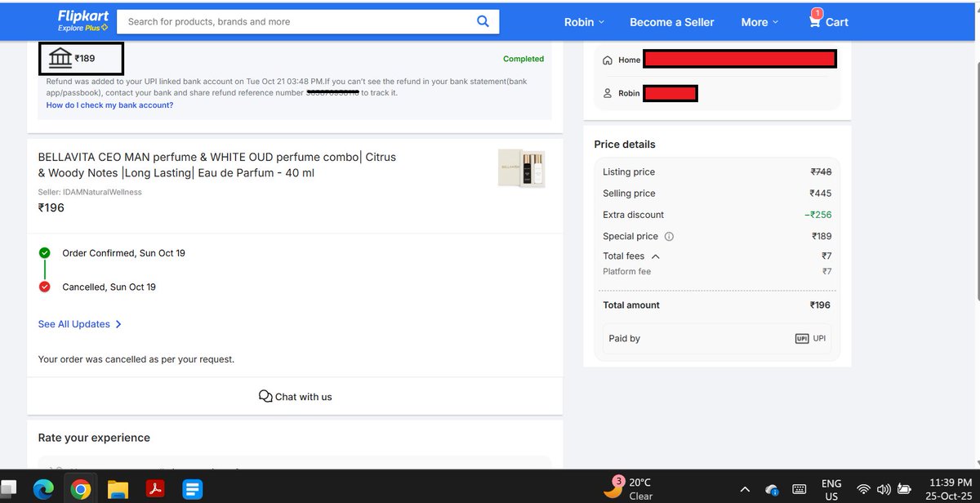Click the Platform fee row label
980x503 pixels.
[626, 271]
